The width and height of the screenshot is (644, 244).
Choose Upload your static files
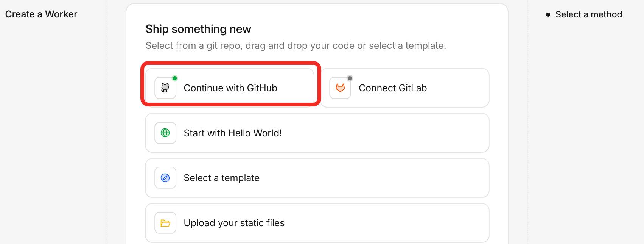[234, 223]
